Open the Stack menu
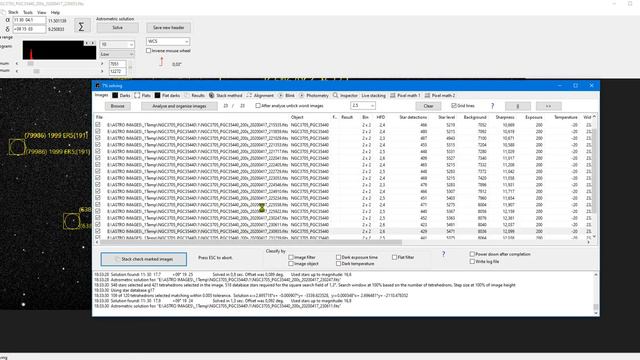Screen dimensions: 640x360 pos(13,13)
